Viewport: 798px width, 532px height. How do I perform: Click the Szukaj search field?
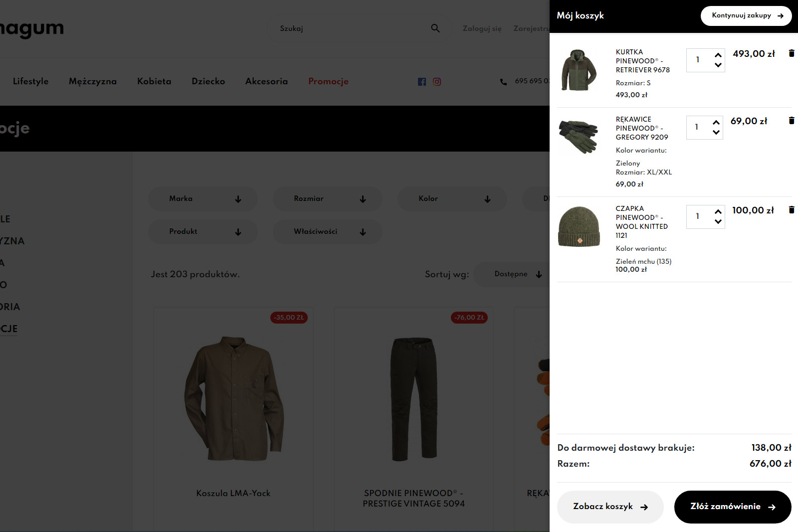pyautogui.click(x=349, y=28)
